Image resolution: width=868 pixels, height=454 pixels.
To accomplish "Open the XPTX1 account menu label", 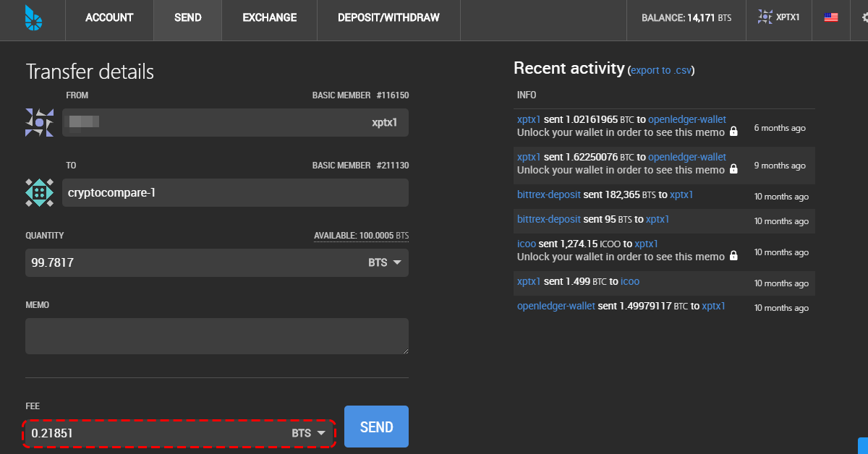I will (x=788, y=17).
